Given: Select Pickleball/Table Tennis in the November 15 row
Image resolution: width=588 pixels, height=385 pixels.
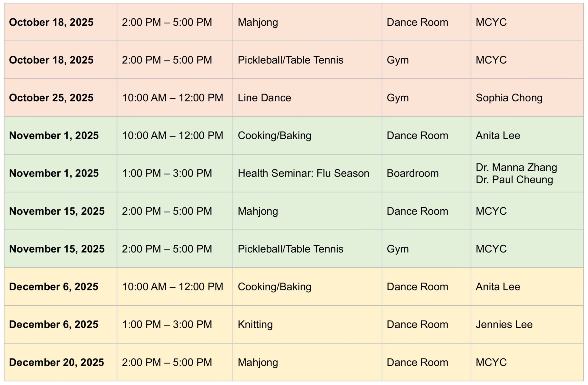Looking at the screenshot, I should (x=290, y=249).
